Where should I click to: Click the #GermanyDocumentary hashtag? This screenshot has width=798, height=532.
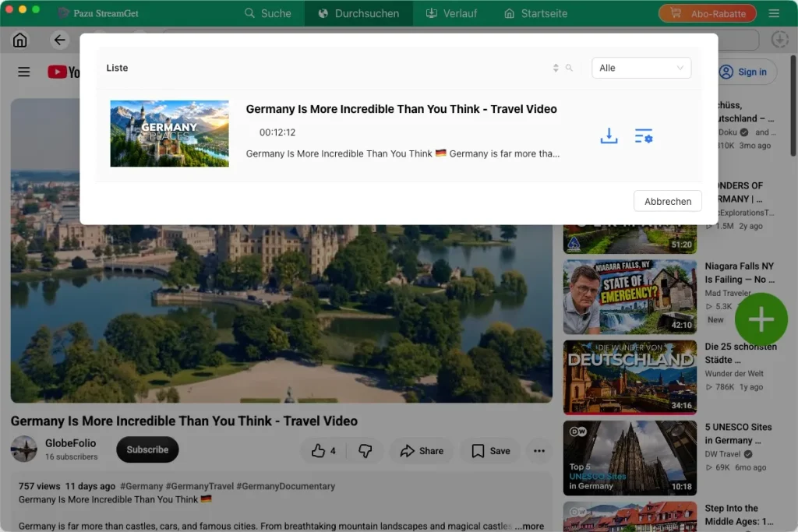click(285, 486)
